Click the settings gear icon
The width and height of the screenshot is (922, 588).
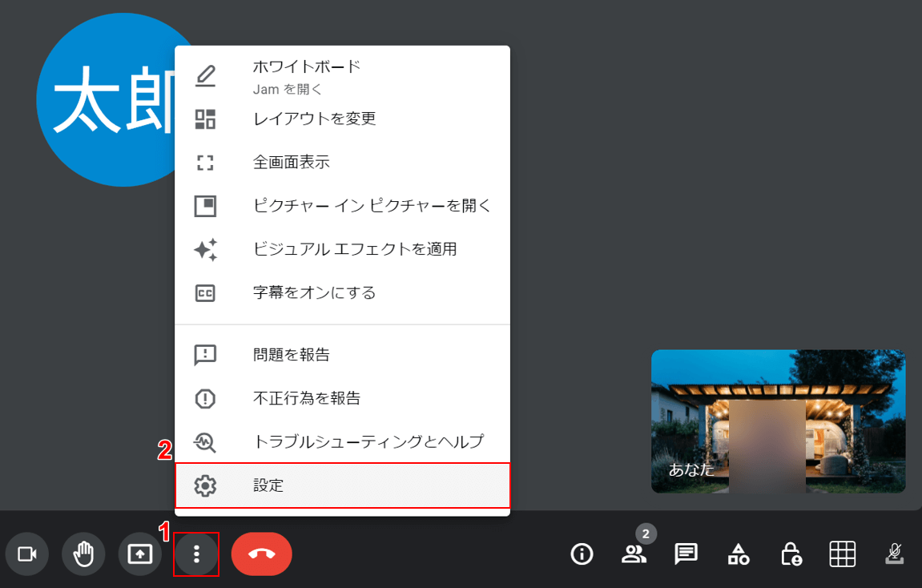(x=205, y=485)
